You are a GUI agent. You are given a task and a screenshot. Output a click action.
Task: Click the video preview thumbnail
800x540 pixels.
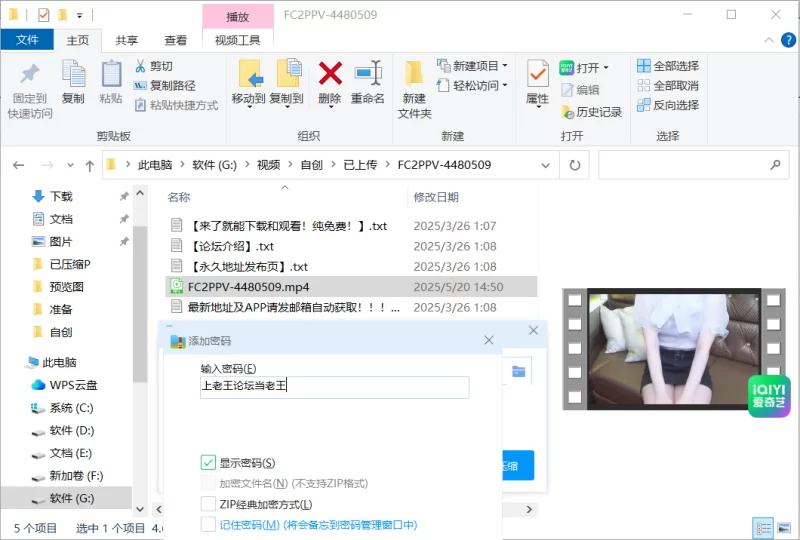click(x=673, y=349)
